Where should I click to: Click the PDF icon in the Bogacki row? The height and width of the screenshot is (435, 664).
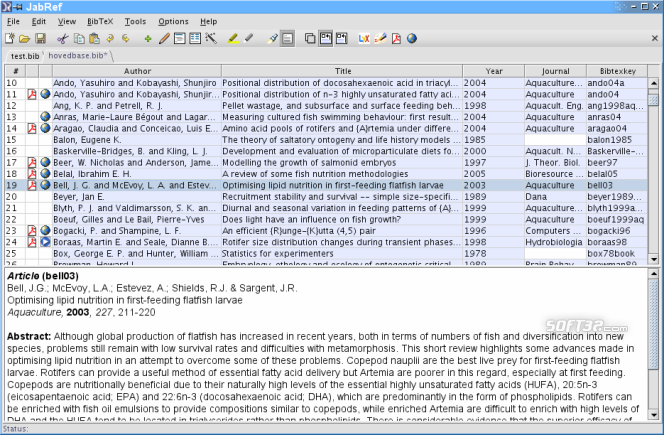point(32,230)
